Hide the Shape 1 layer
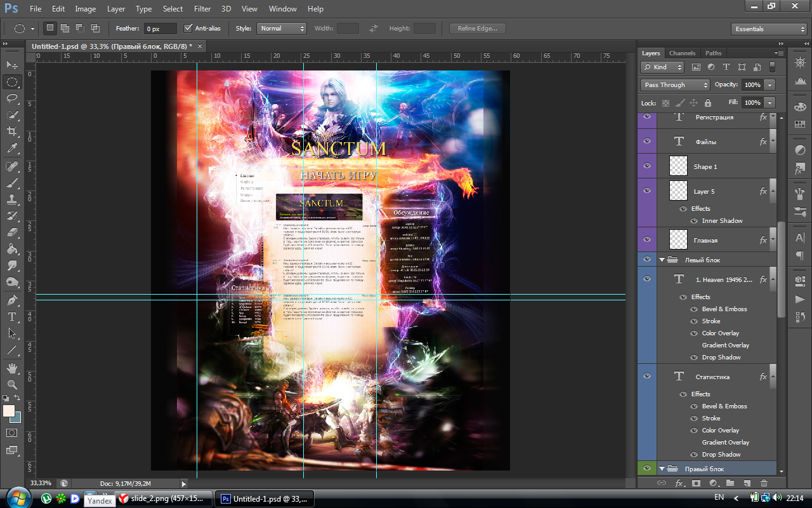The image size is (812, 508). tap(647, 166)
